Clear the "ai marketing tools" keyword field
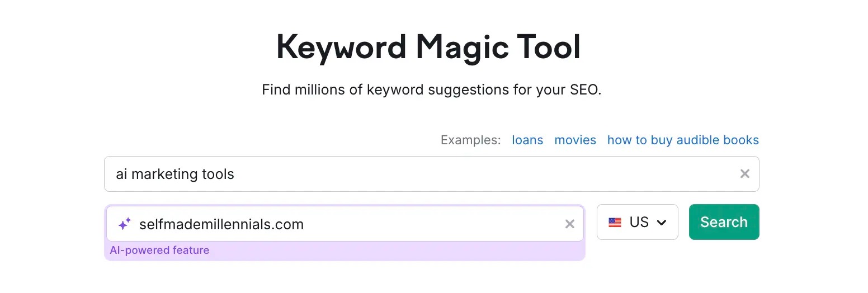 pos(744,174)
